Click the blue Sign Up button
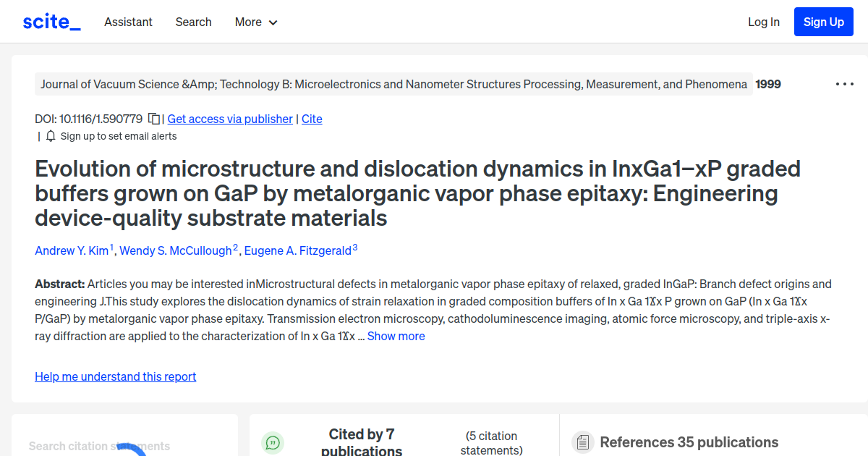Screen dimensions: 868x456 point(823,21)
